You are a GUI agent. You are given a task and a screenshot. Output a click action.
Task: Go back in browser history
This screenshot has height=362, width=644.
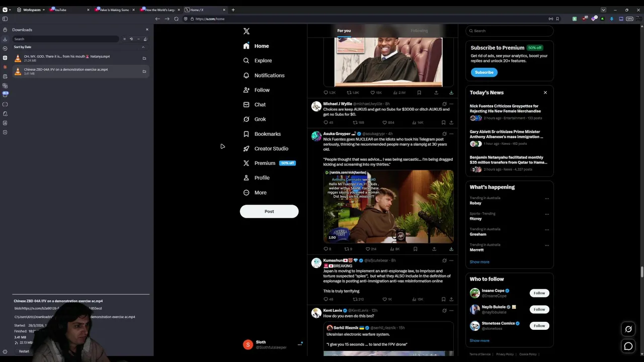[157, 19]
